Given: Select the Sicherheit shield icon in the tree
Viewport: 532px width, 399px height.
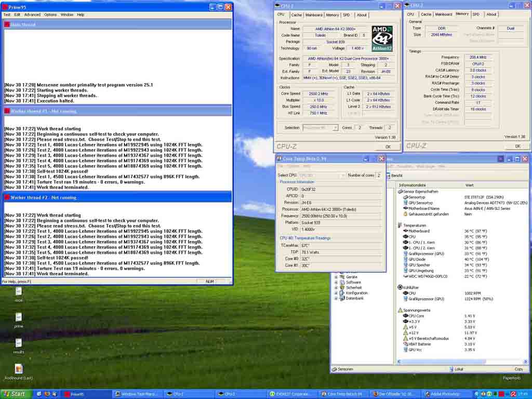Looking at the screenshot, I should [342, 288].
